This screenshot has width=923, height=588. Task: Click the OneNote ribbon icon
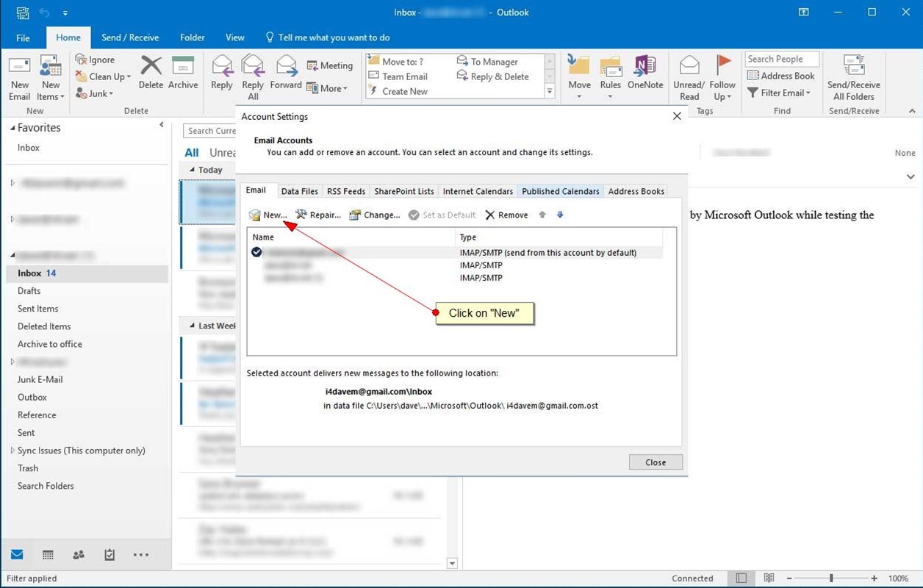[x=645, y=72]
